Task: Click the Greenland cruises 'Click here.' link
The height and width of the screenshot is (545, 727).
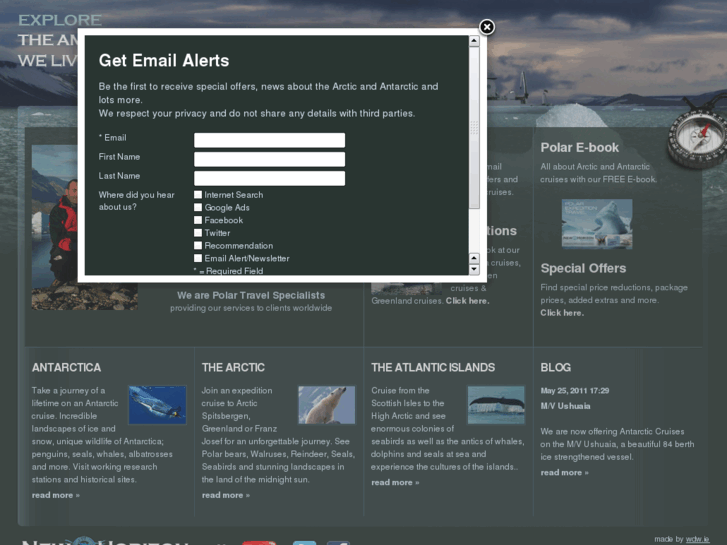Action: (467, 301)
